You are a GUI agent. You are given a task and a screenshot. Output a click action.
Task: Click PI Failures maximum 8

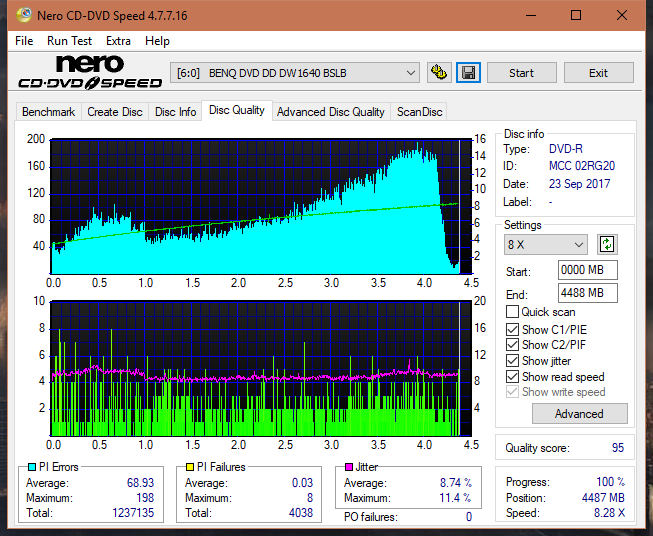point(310,498)
